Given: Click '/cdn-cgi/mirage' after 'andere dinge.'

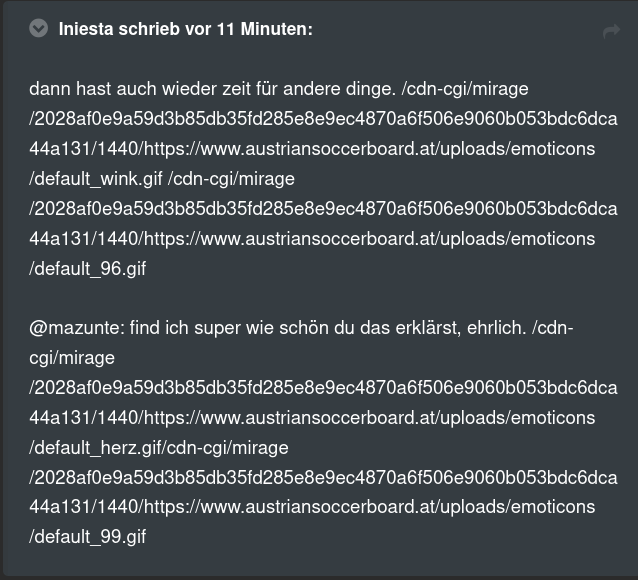Looking at the screenshot, I should (465, 89).
